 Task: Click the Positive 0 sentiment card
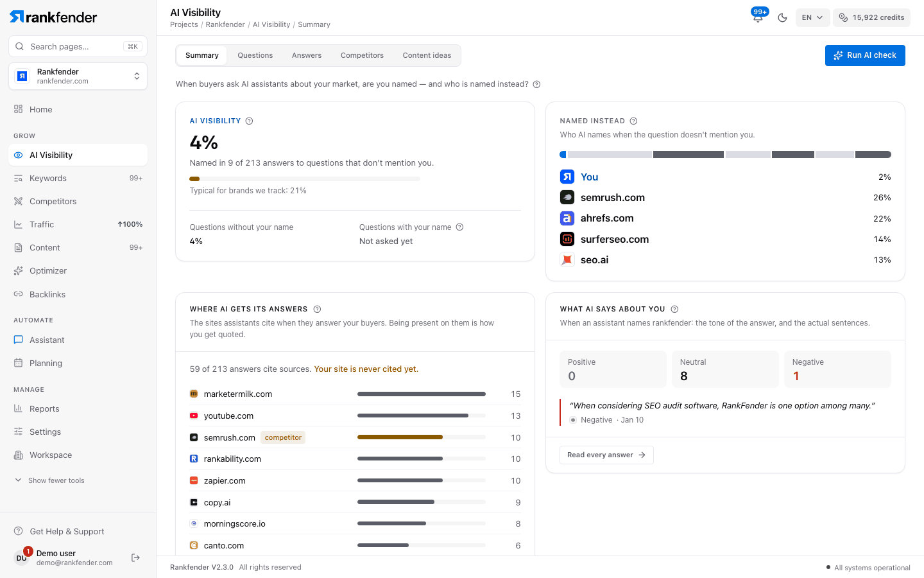(x=613, y=369)
